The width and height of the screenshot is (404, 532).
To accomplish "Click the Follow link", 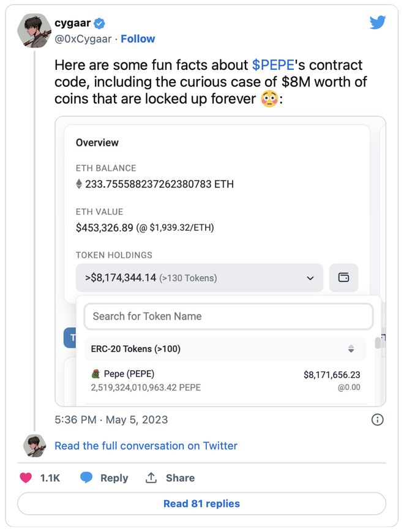I will click(x=138, y=39).
